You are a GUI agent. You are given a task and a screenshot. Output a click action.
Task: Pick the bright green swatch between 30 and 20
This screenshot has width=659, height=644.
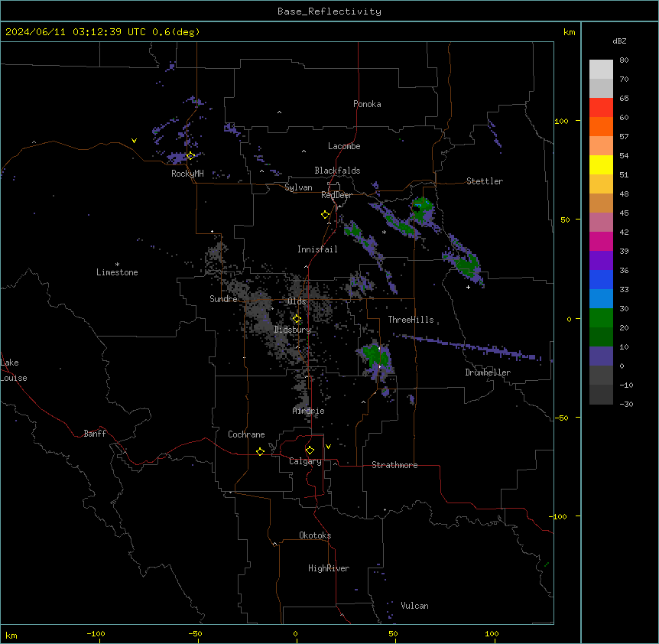601,318
